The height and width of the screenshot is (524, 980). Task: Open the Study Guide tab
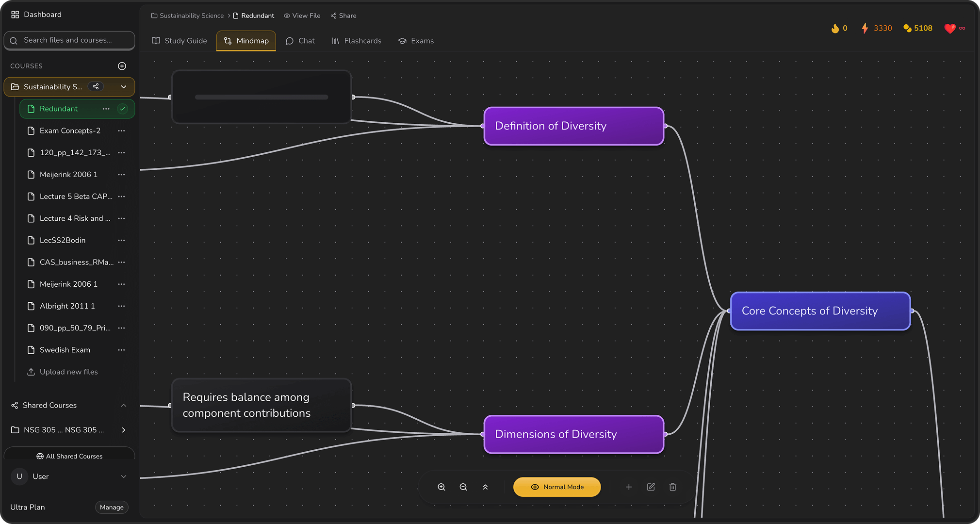(x=180, y=41)
